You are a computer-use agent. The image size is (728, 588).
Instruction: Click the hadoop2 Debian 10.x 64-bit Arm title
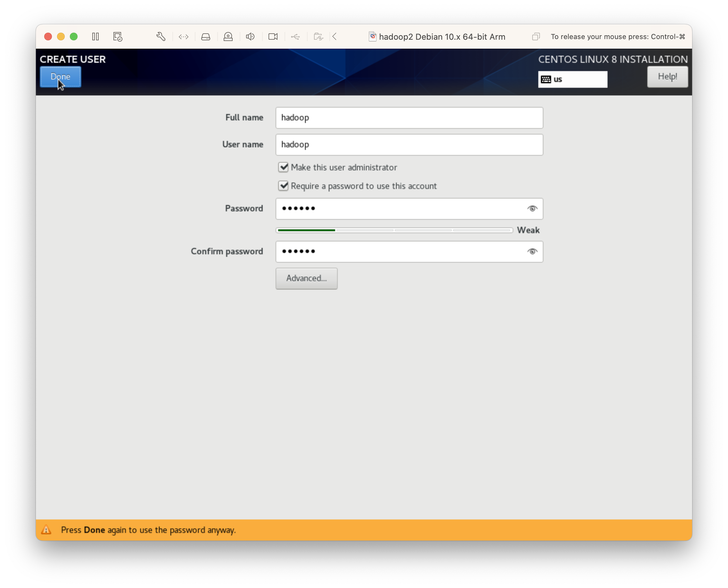[442, 37]
